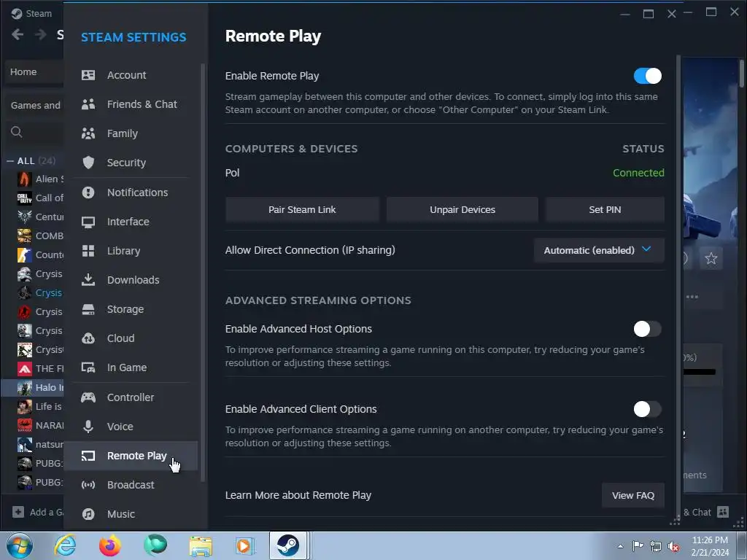Viewport: 747px width, 560px height.
Task: Click the Downloads arrow icon
Action: [x=88, y=280]
